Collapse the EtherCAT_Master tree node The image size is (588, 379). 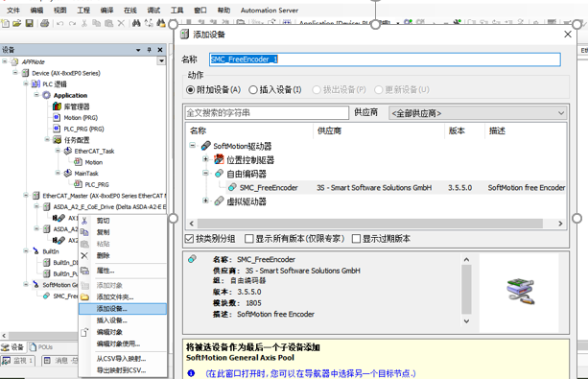coord(26,195)
